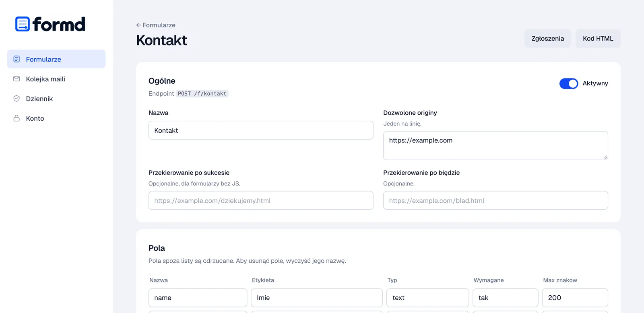The image size is (644, 313).
Task: Click the Przekierowanie po błędzie input
Action: click(495, 200)
